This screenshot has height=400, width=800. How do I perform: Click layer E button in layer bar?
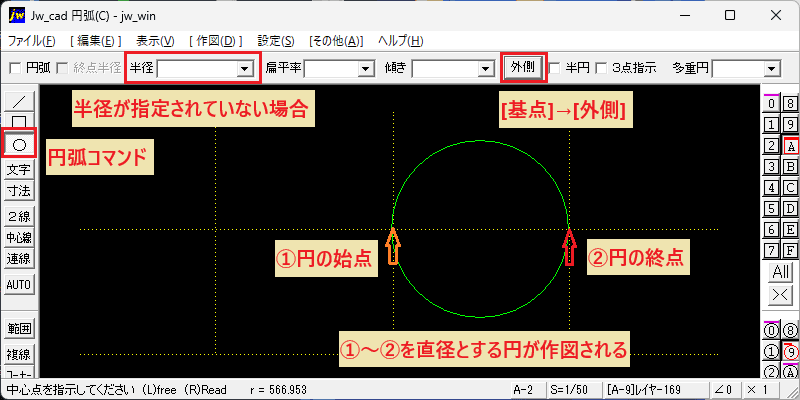click(x=790, y=230)
